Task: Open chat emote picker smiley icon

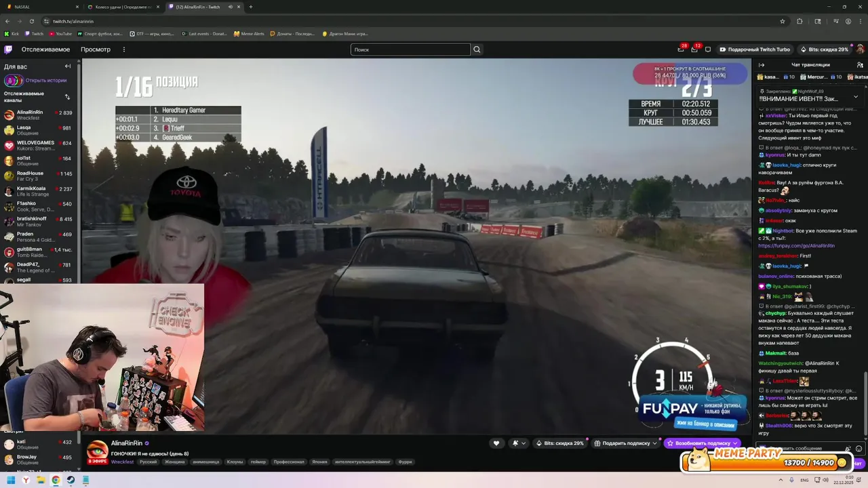Action: coord(859,449)
